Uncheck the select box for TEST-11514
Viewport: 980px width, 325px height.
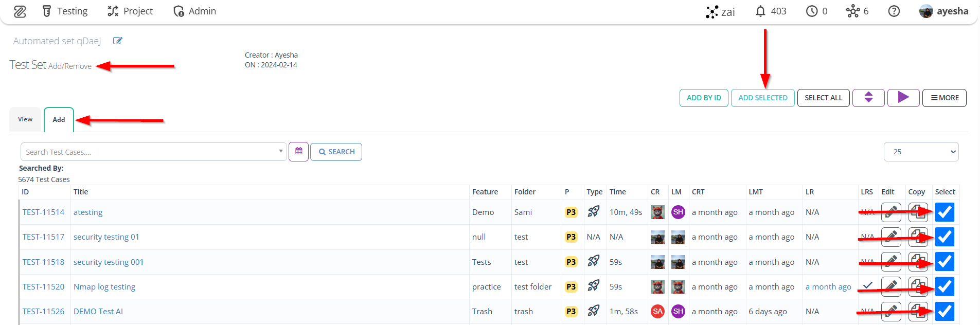point(945,212)
